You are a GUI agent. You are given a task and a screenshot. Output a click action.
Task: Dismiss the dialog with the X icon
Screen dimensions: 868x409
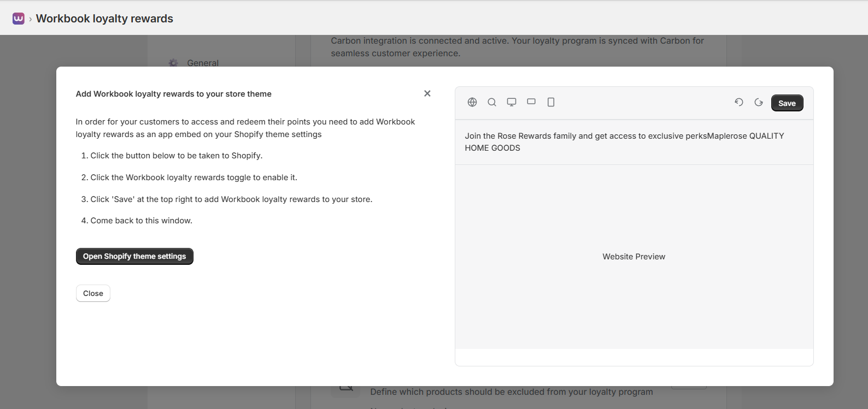coord(427,93)
